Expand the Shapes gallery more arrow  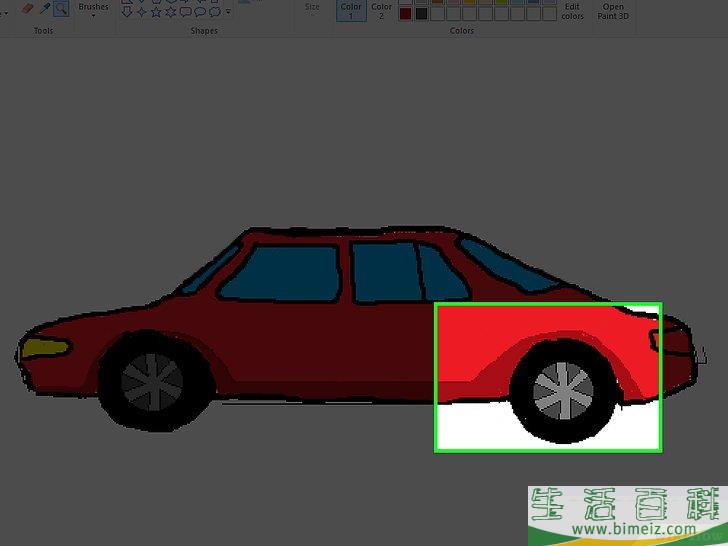[x=229, y=12]
